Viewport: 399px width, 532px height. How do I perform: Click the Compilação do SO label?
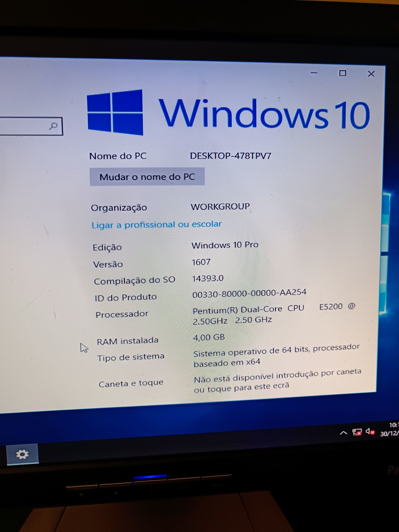coord(135,281)
